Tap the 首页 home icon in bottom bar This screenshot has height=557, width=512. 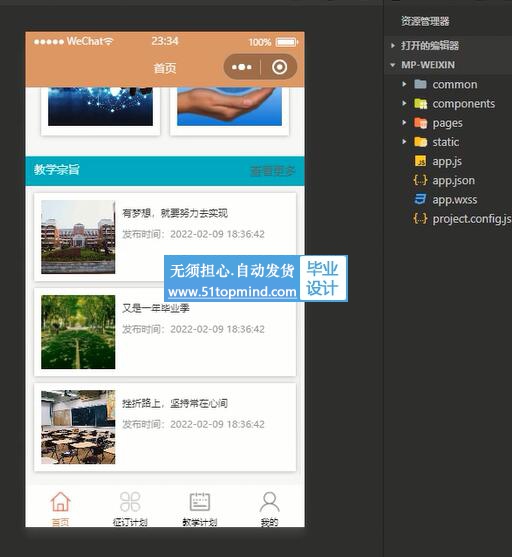pyautogui.click(x=60, y=502)
